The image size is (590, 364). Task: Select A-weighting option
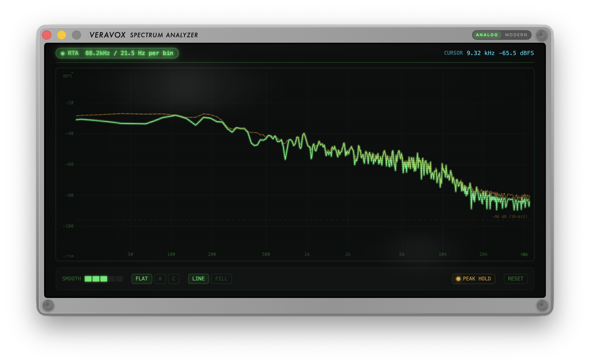(160, 279)
